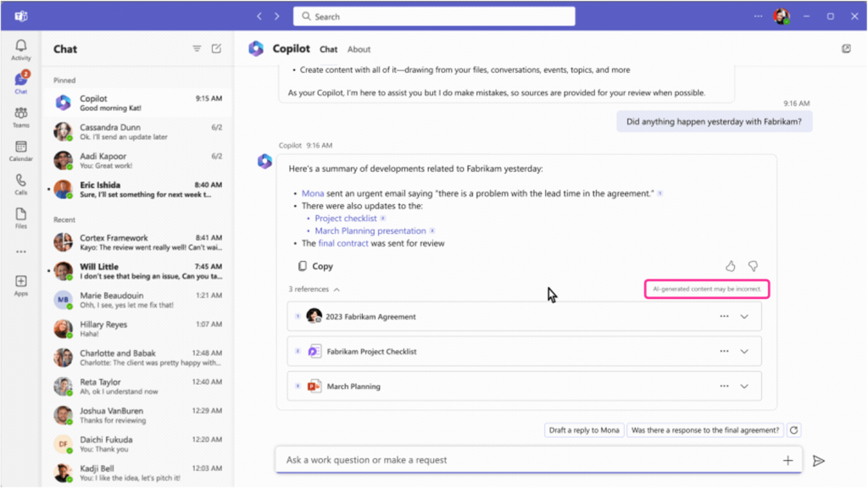The image size is (868, 488).
Task: Collapse the 3 references list
Action: pyautogui.click(x=338, y=289)
